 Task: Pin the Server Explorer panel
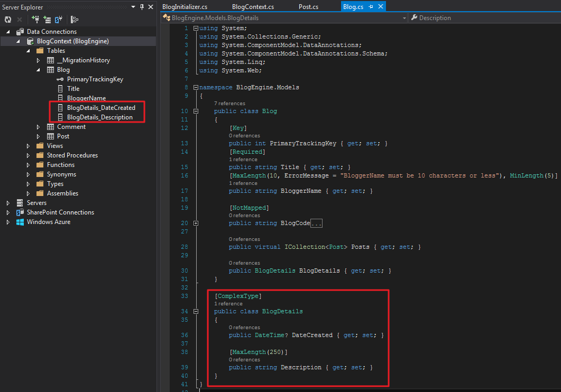pos(142,7)
